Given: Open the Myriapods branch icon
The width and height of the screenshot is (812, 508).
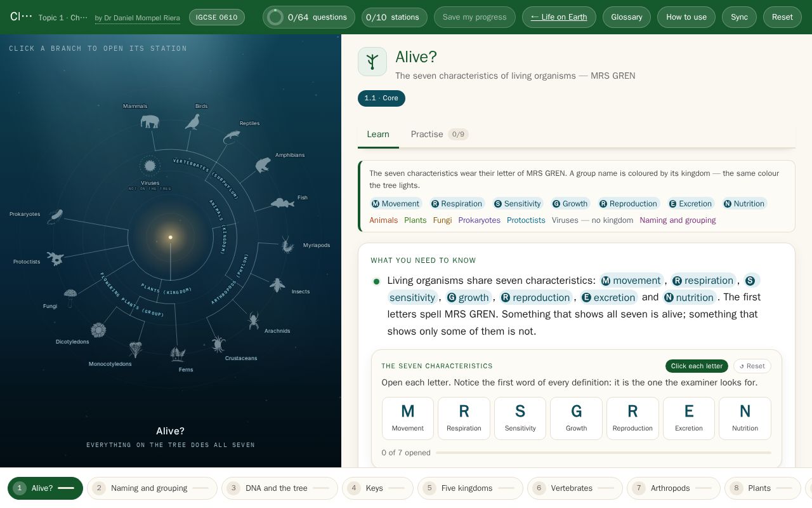Looking at the screenshot, I should 288,245.
